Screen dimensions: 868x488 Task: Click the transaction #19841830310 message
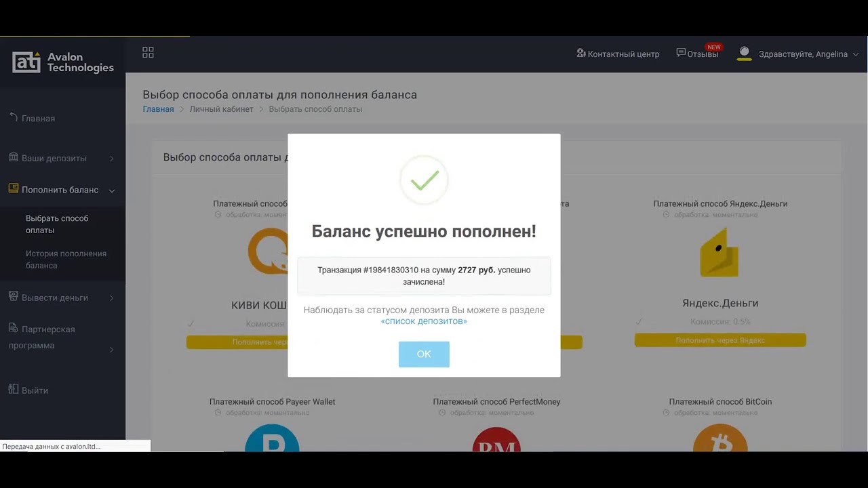(424, 276)
